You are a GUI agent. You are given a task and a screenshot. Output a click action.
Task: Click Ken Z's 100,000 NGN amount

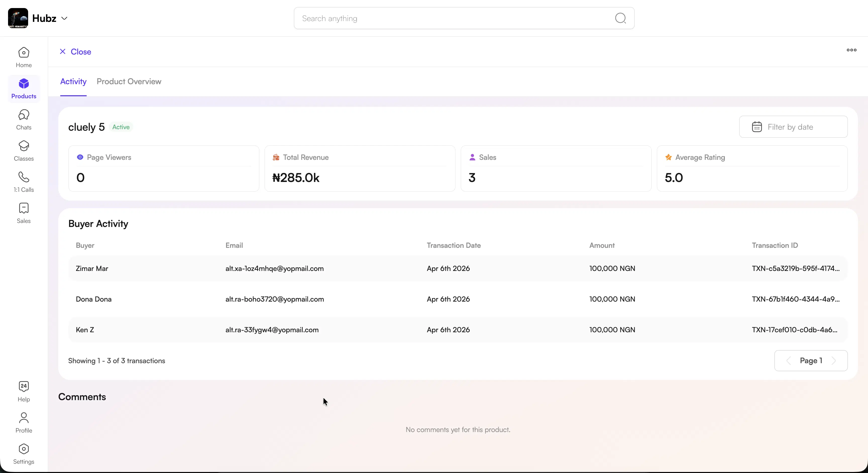[612, 330]
